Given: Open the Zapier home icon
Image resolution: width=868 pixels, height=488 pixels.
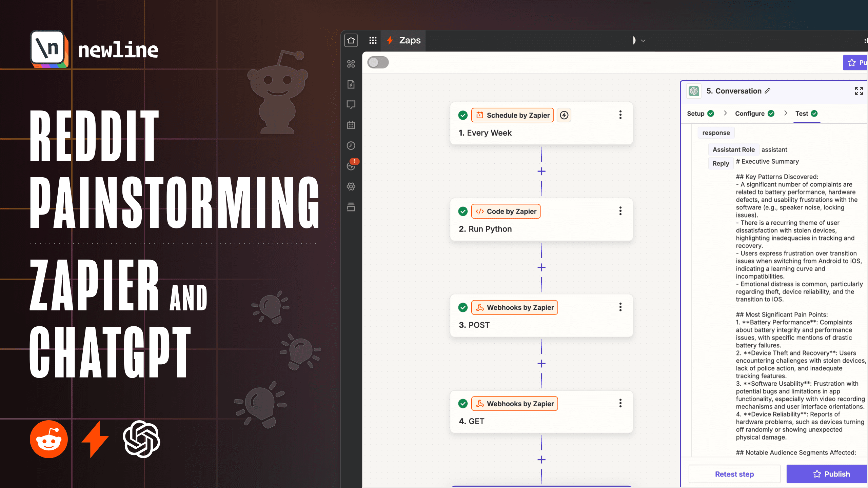Looking at the screenshot, I should [x=351, y=40].
